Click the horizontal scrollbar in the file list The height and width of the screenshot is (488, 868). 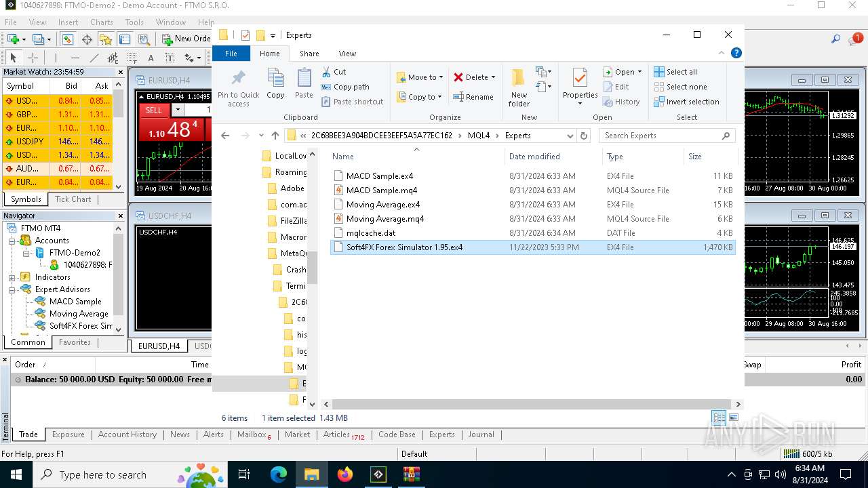pyautogui.click(x=533, y=404)
